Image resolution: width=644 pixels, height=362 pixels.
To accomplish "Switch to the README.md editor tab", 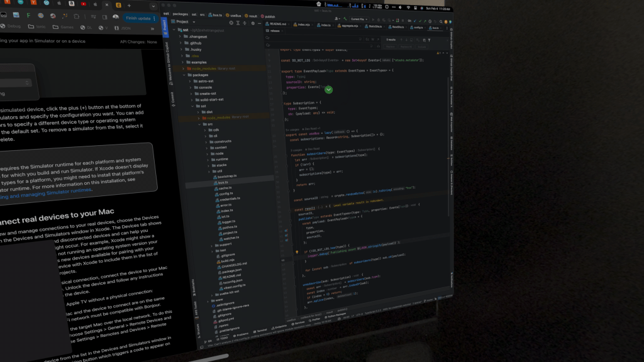I will tap(275, 26).
